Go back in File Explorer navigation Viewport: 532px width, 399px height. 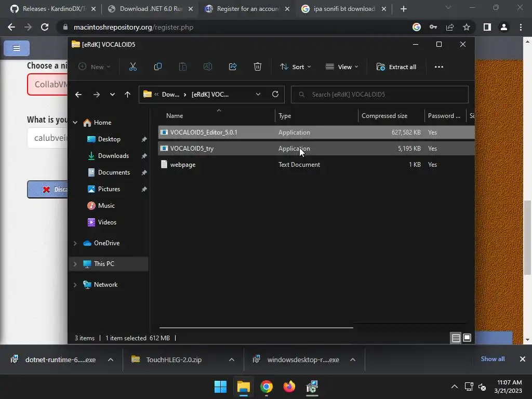(x=78, y=95)
